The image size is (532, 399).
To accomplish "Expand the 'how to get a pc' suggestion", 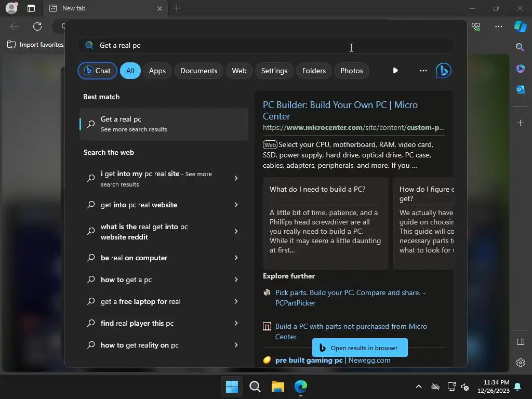I will point(236,280).
